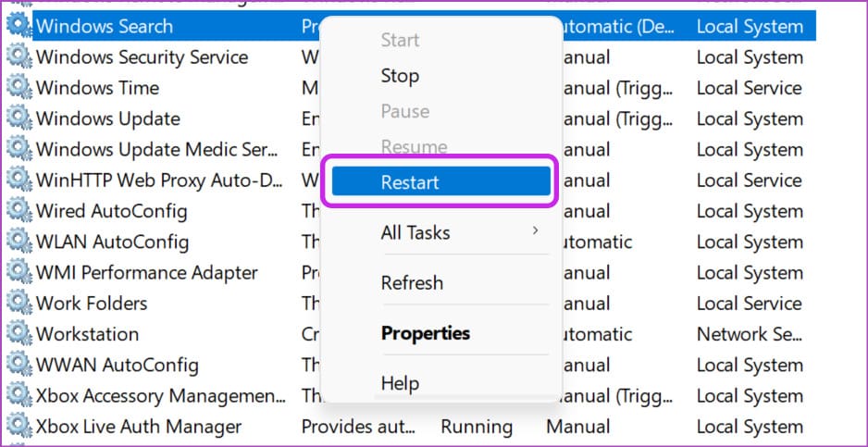The height and width of the screenshot is (447, 868).
Task: Click Local Service log-on for WinHTTP Web Proxy
Action: [x=749, y=180]
